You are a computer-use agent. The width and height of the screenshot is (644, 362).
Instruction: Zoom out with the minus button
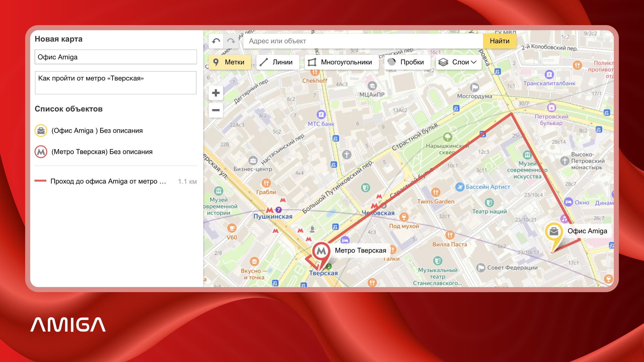point(216,110)
